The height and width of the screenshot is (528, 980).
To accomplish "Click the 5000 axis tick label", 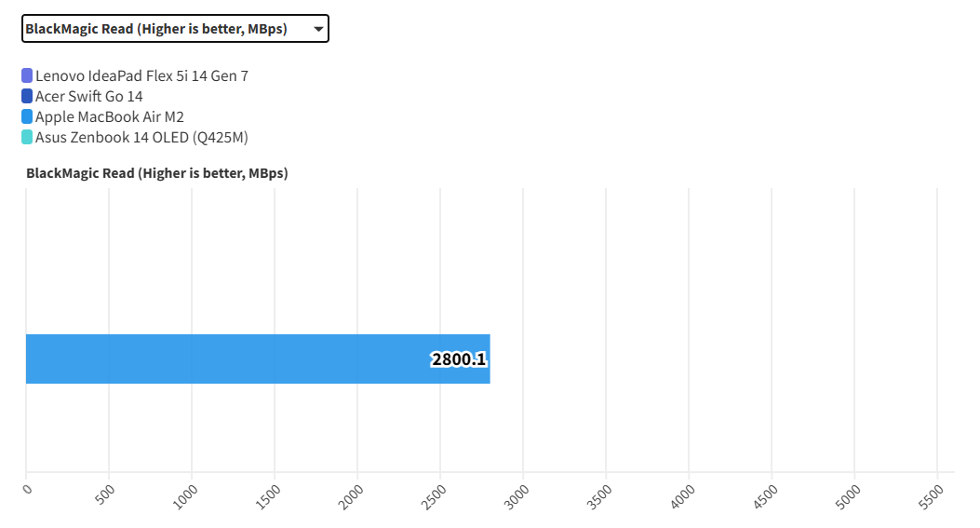I will pyautogui.click(x=848, y=495).
